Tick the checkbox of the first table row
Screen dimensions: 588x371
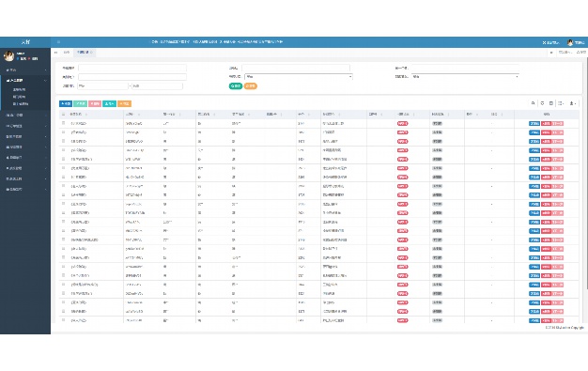coord(63,123)
